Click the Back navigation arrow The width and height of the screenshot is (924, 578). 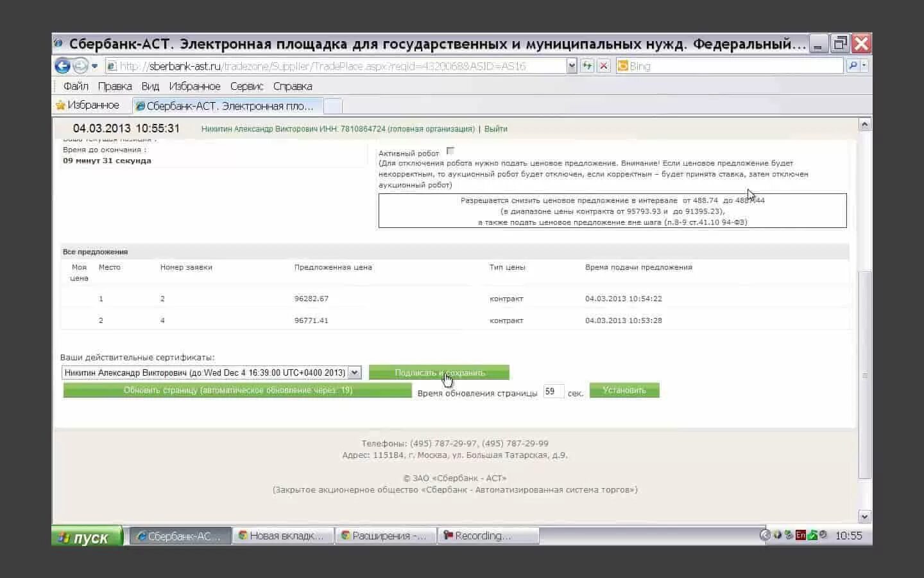click(x=62, y=66)
